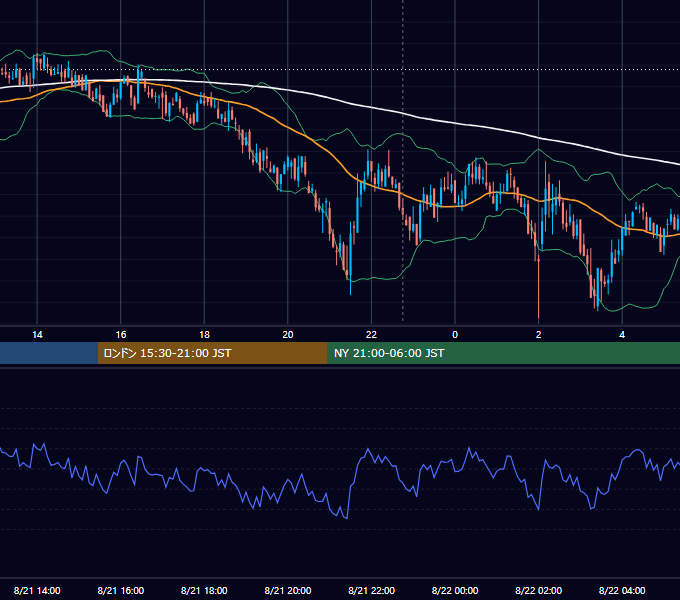Click the 16 hour label on price chart

click(x=121, y=335)
